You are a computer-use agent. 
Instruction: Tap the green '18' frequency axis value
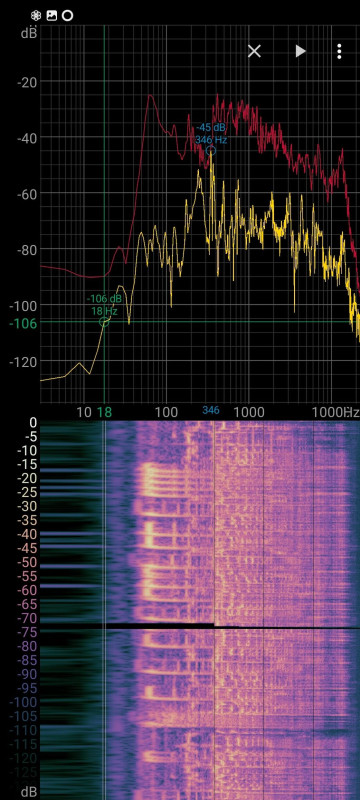[104, 412]
